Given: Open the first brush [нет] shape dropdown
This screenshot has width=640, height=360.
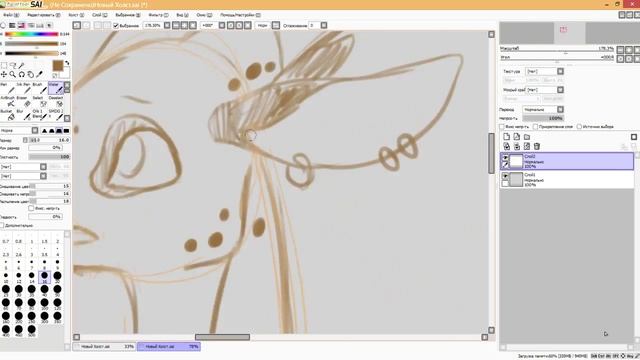Looking at the screenshot, I should point(43,167).
